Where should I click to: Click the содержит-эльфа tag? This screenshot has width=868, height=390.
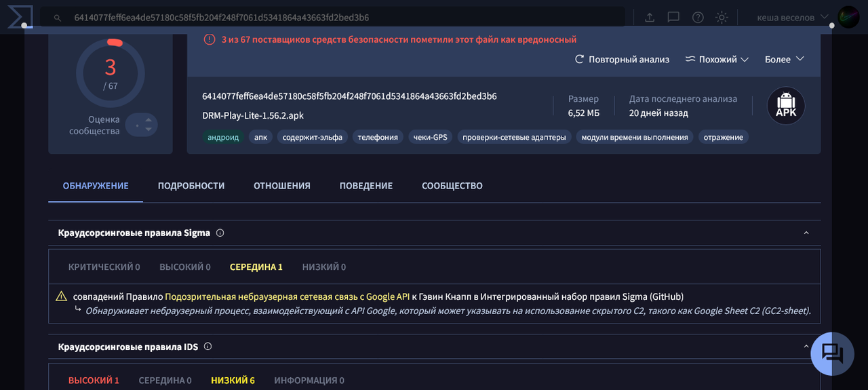(313, 137)
